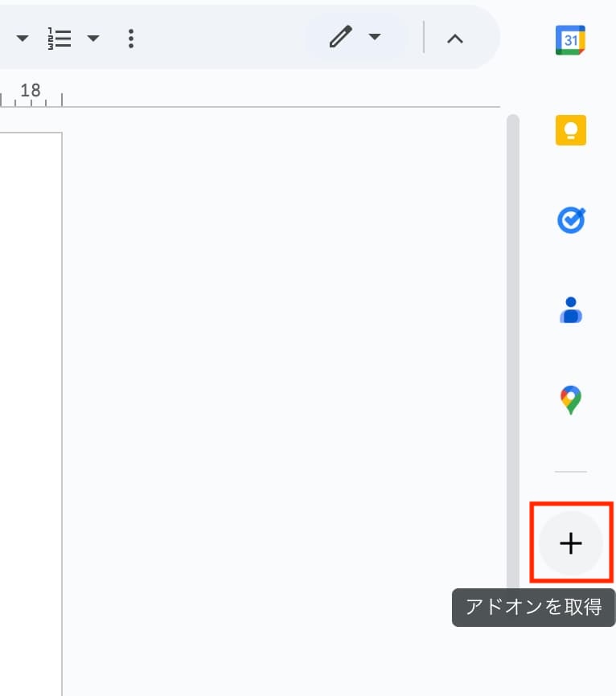Click the sidebar divider above the plus button

(570, 472)
